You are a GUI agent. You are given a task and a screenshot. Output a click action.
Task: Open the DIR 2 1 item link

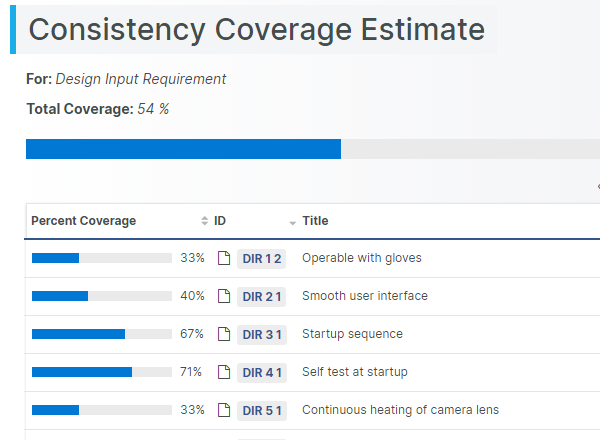[x=262, y=296]
